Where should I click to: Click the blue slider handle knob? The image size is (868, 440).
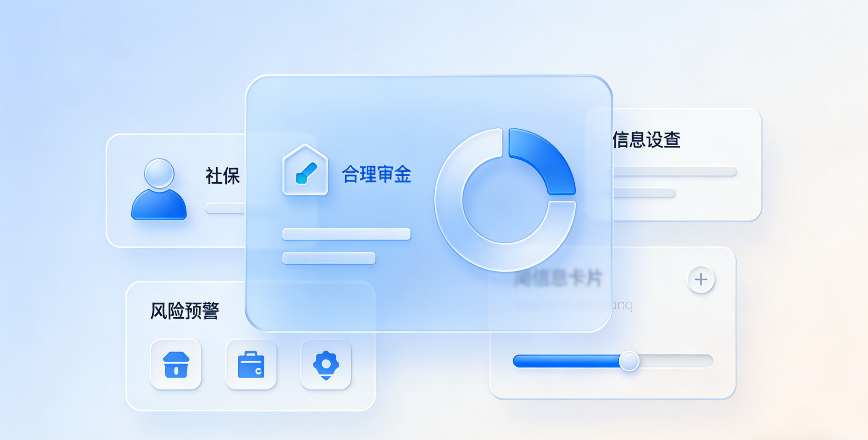tap(629, 361)
